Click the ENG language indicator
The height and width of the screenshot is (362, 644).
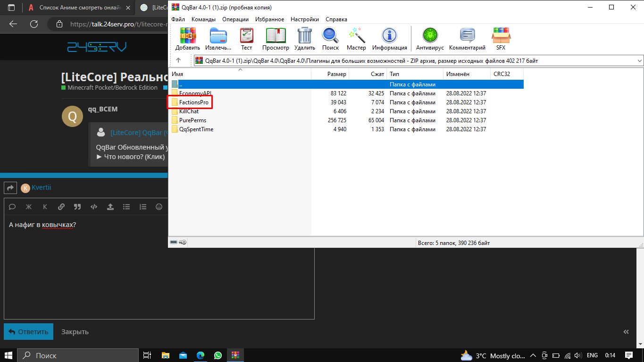coord(592,355)
